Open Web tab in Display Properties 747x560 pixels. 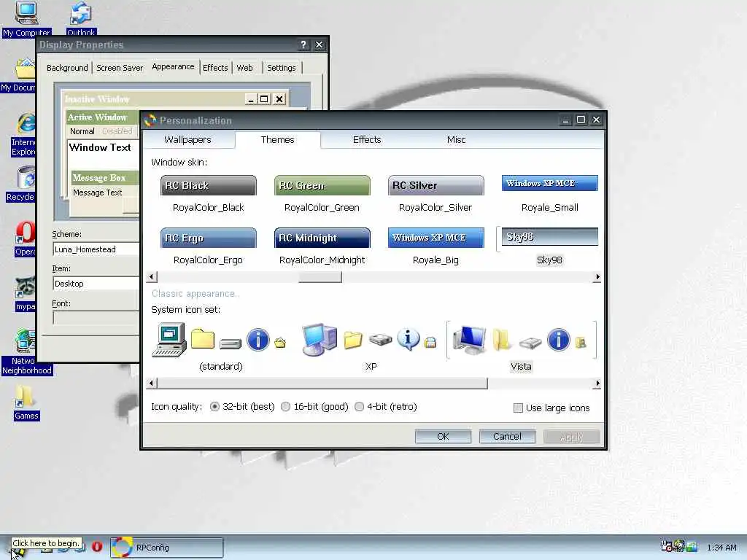pyautogui.click(x=245, y=68)
